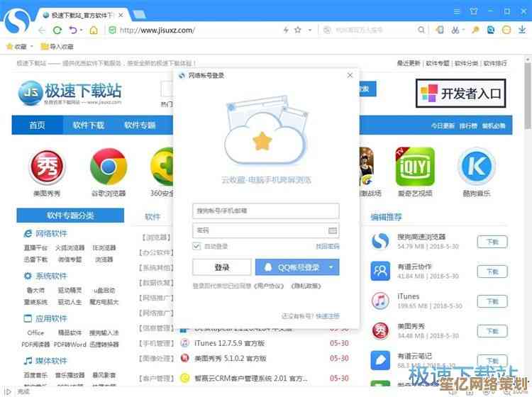Click the 快速注册 quick register link
This screenshot has width=532, height=397.
pyautogui.click(x=327, y=315)
